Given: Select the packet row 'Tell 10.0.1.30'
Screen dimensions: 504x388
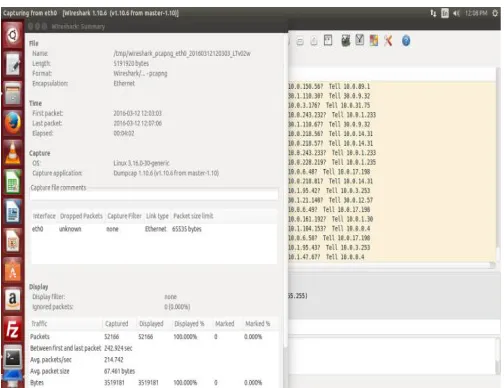Looking at the screenshot, I should click(x=392, y=219).
